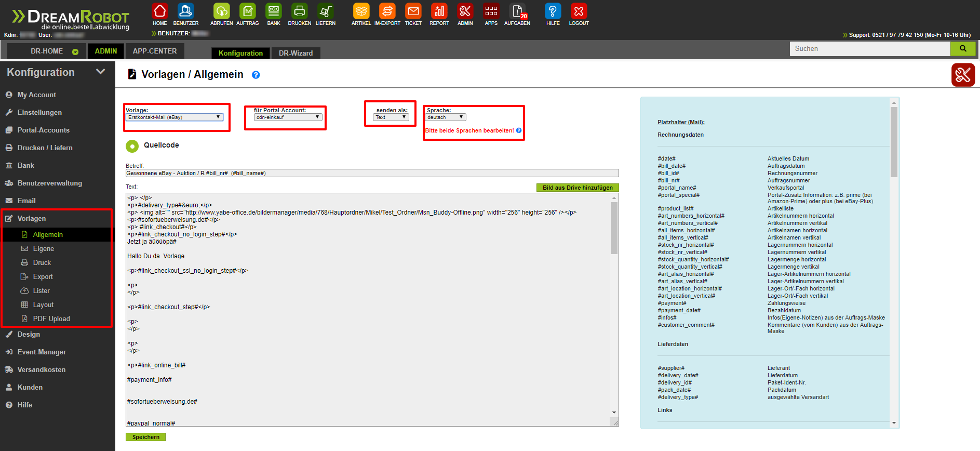
Task: Open the 'senden als' dropdown
Action: [x=391, y=117]
